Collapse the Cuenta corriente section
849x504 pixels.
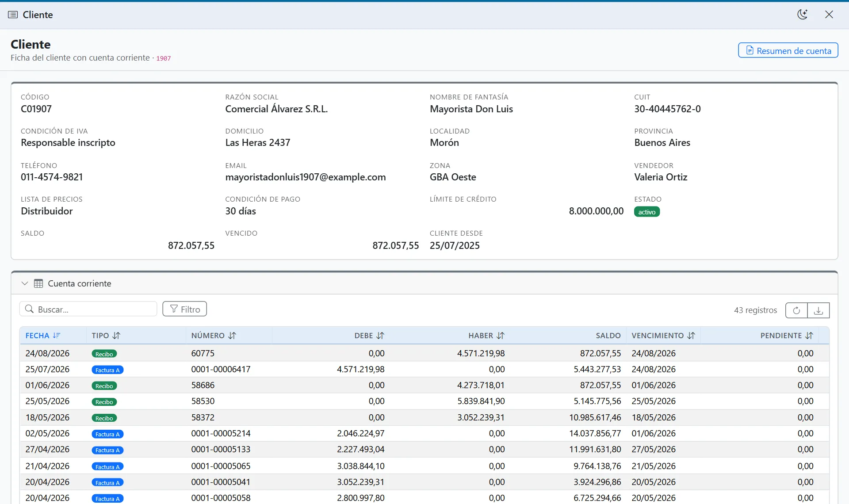coord(25,283)
